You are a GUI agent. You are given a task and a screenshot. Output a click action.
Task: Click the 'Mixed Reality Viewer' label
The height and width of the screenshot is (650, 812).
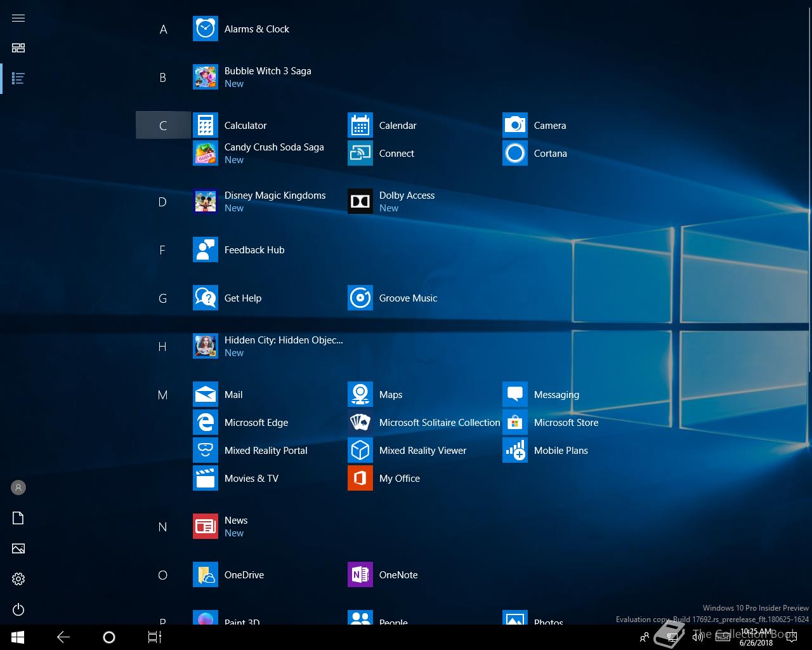pos(422,451)
